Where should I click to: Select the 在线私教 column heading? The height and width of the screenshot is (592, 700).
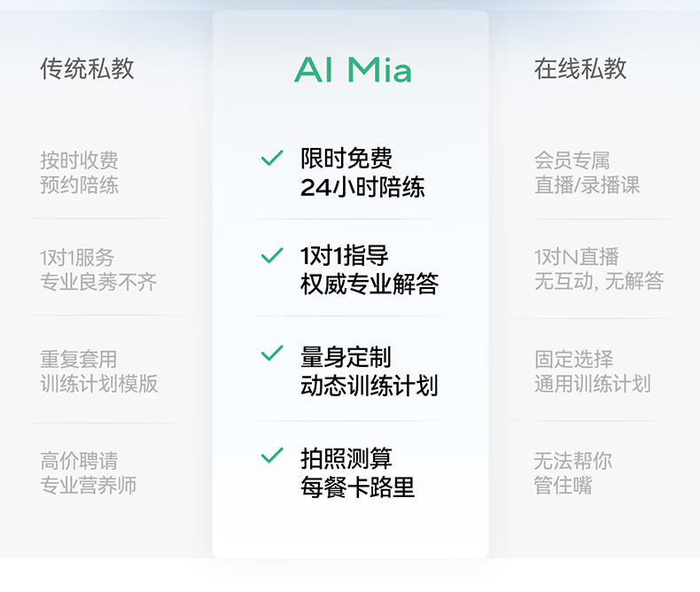tap(580, 69)
